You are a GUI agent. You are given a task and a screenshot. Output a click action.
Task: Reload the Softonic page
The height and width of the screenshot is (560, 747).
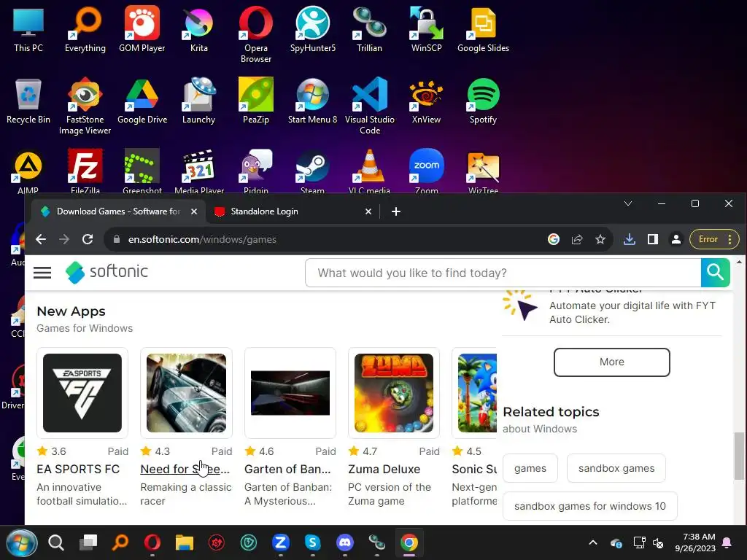(88, 239)
